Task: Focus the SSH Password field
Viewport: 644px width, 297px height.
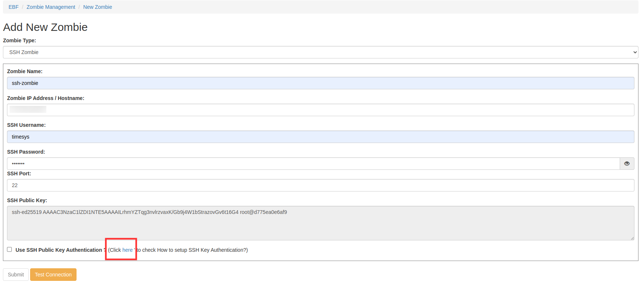Action: tap(313, 164)
